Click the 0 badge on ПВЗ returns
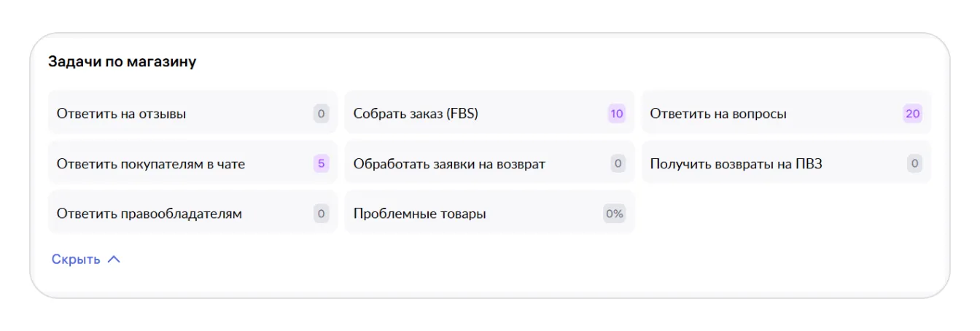This screenshot has height=331, width=980. coord(914,164)
